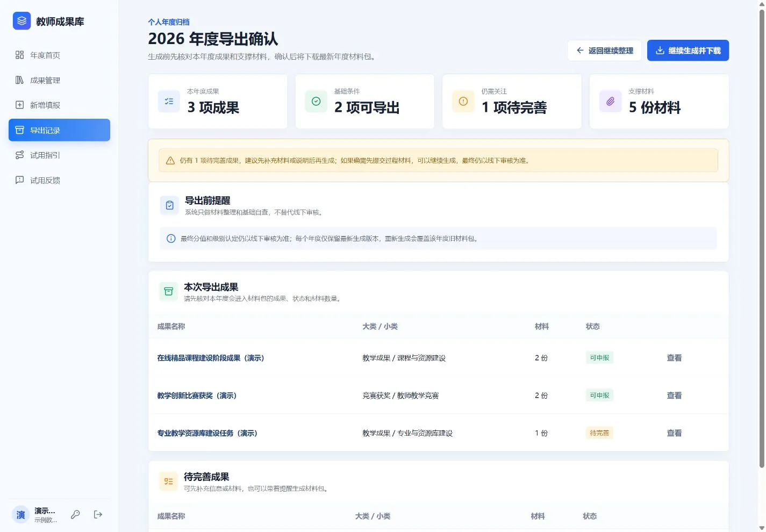Click 教学成果 / 专业与资源库建设 category cell
Image resolution: width=766 pixels, height=532 pixels.
(x=407, y=433)
